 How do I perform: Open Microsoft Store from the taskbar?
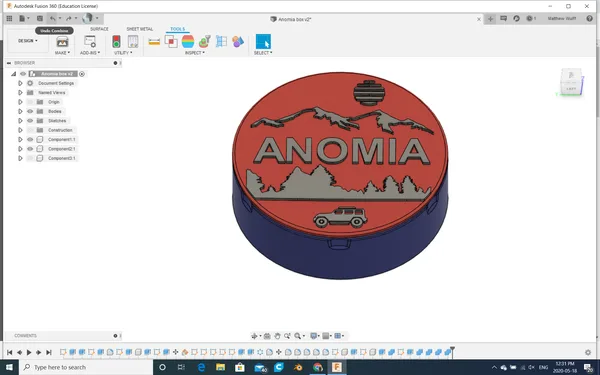point(240,367)
